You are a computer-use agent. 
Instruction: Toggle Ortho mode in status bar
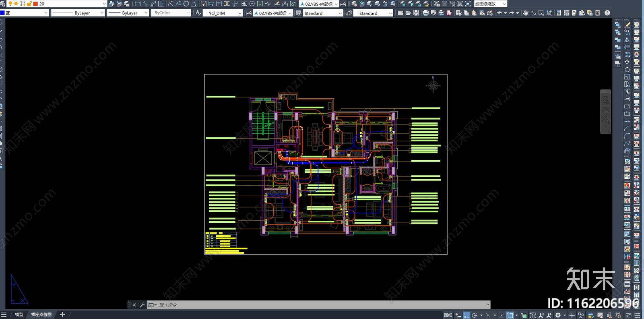click(466, 315)
